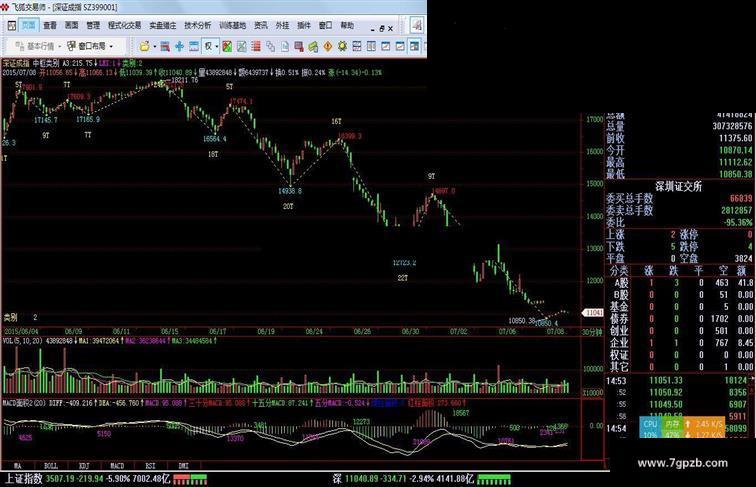Click the orange diamond warning toolbar icon
The image size is (756, 487).
click(x=328, y=46)
